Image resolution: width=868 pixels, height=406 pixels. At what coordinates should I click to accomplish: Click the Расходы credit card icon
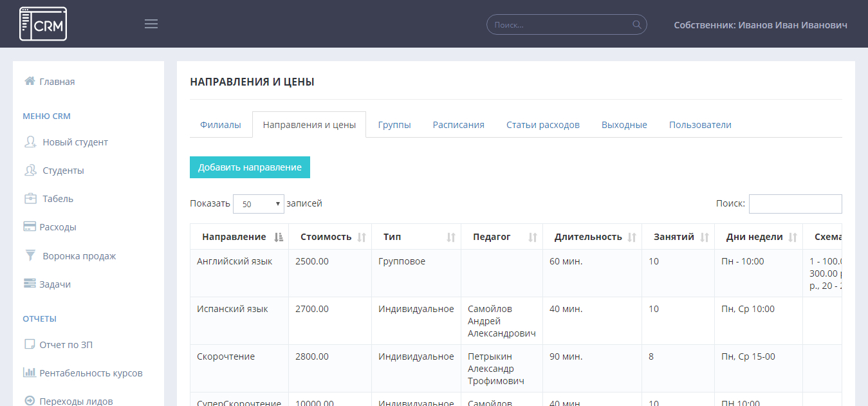pyautogui.click(x=30, y=226)
